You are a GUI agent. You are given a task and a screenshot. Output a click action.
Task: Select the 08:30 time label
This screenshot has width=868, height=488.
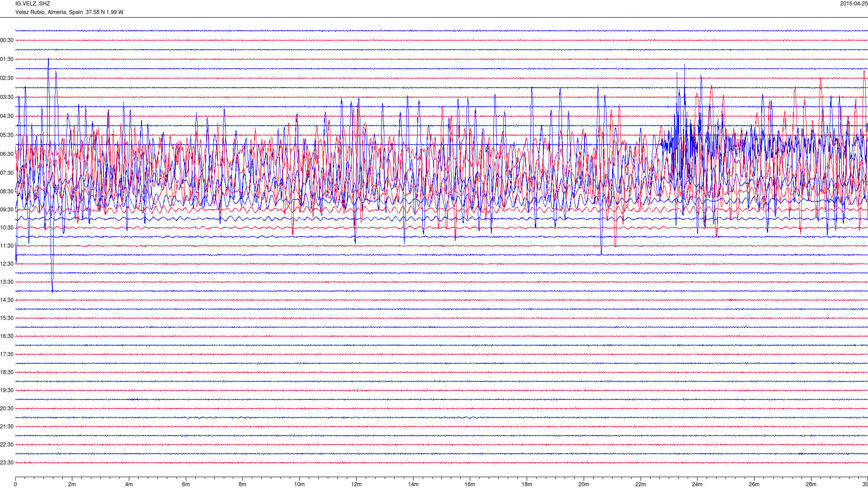[7, 192]
